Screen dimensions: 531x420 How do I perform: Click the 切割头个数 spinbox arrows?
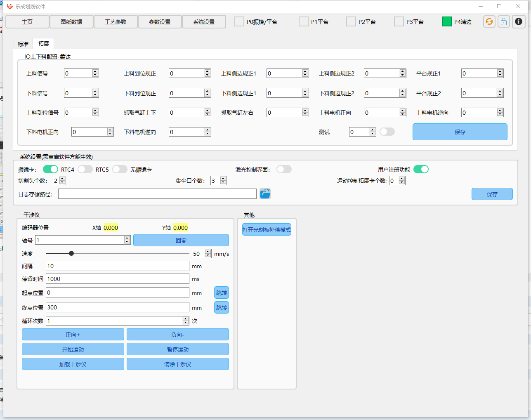[x=62, y=180]
